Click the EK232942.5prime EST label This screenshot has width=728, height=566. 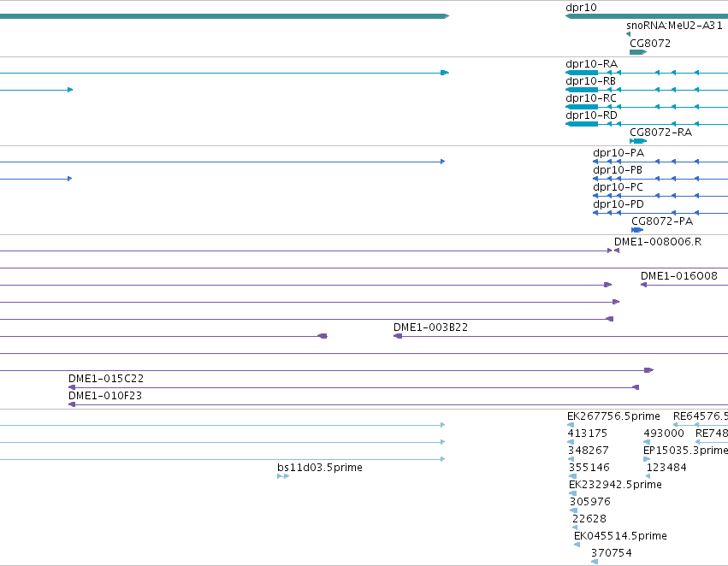coord(615,485)
